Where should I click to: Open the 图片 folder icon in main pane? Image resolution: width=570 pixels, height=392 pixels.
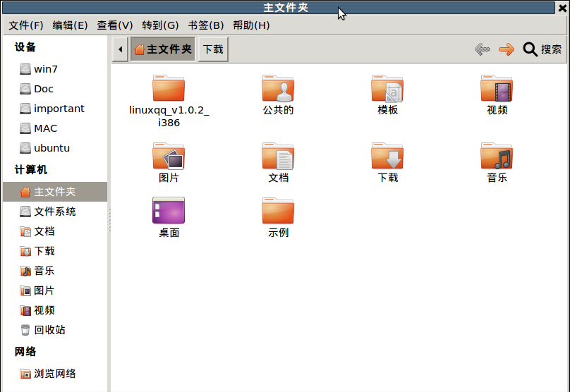tap(169, 156)
